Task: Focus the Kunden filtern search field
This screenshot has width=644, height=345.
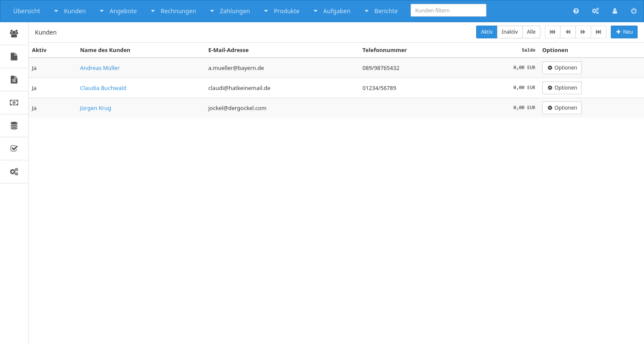Action: (448, 10)
